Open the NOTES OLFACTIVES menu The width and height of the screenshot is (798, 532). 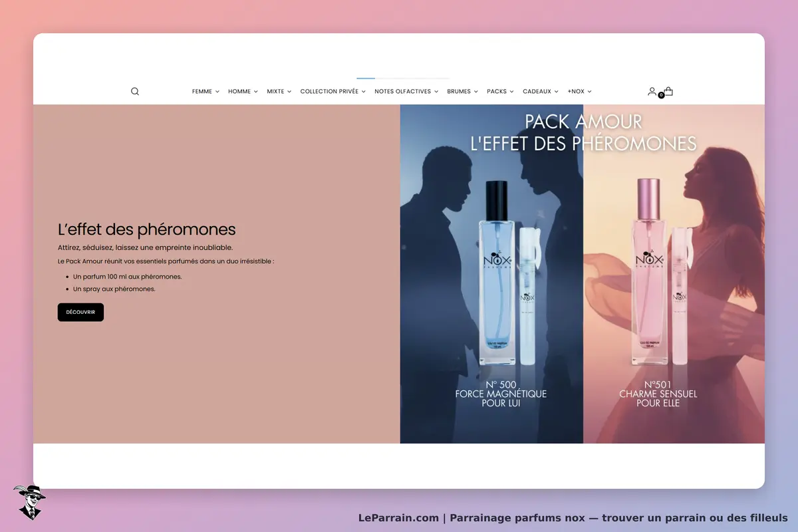(406, 92)
